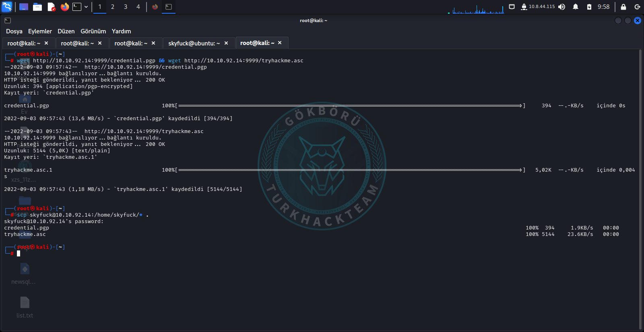Click the "[394/394]" saved bytes text

(x=218, y=119)
